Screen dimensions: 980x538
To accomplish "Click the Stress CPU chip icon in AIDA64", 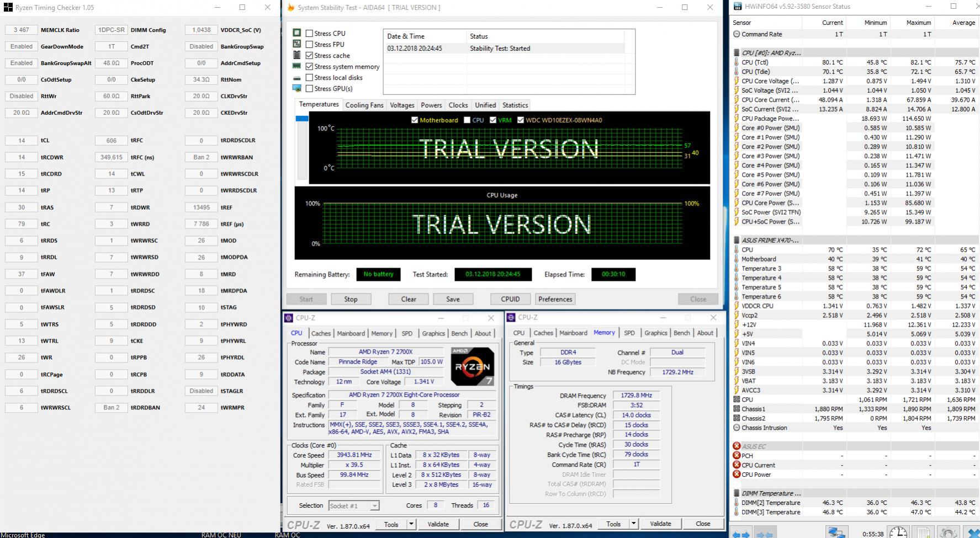I will point(296,33).
